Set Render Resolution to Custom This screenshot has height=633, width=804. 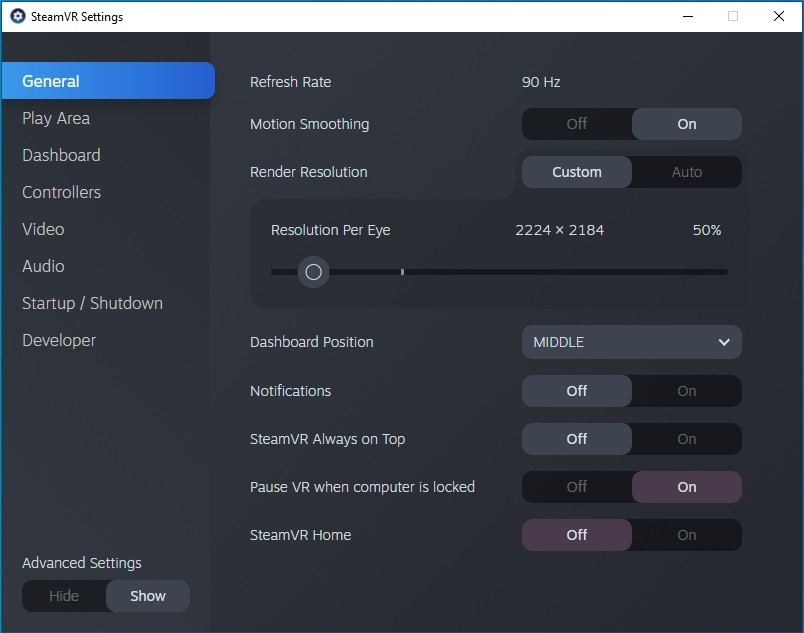577,172
